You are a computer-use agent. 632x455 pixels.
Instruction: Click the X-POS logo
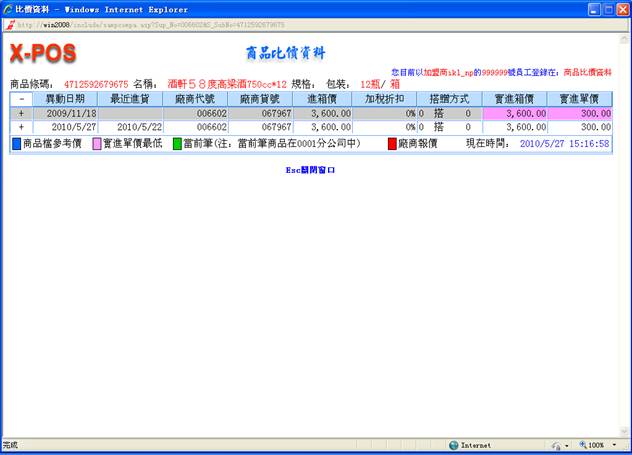(x=43, y=52)
